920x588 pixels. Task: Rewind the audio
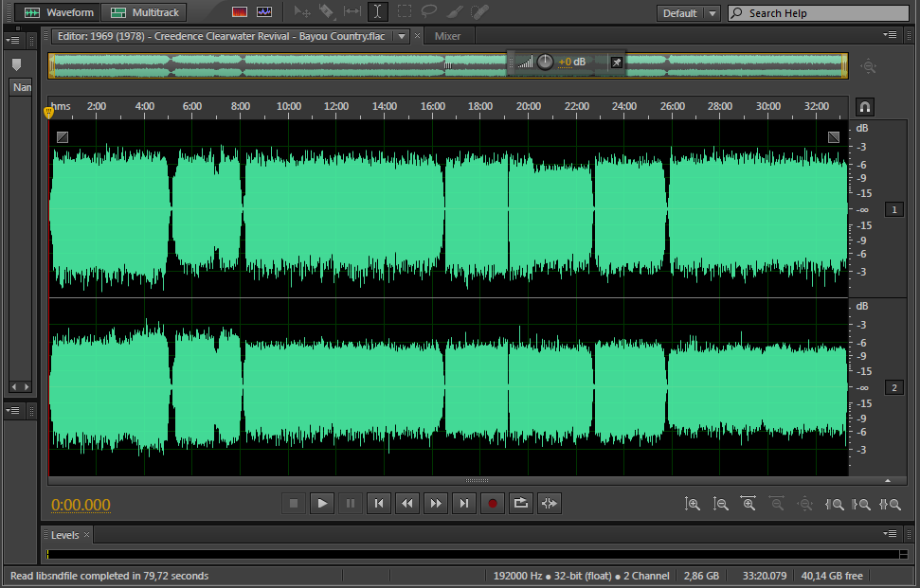click(x=407, y=503)
